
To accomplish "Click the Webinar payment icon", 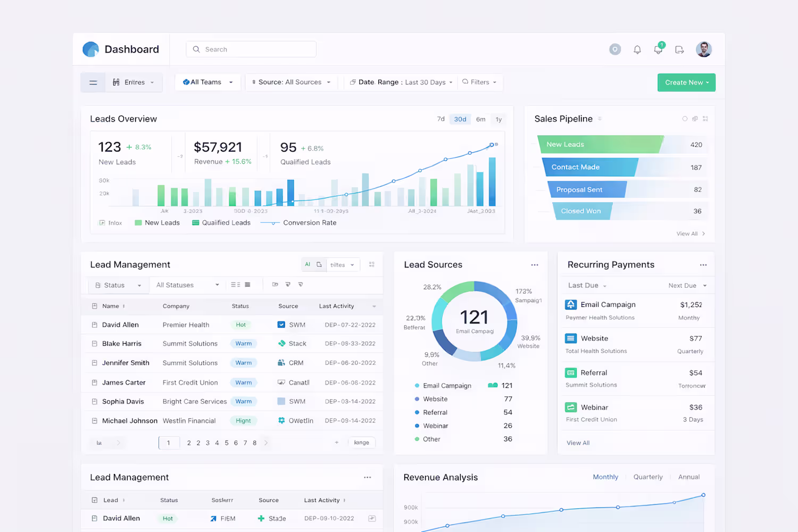I will (x=571, y=408).
